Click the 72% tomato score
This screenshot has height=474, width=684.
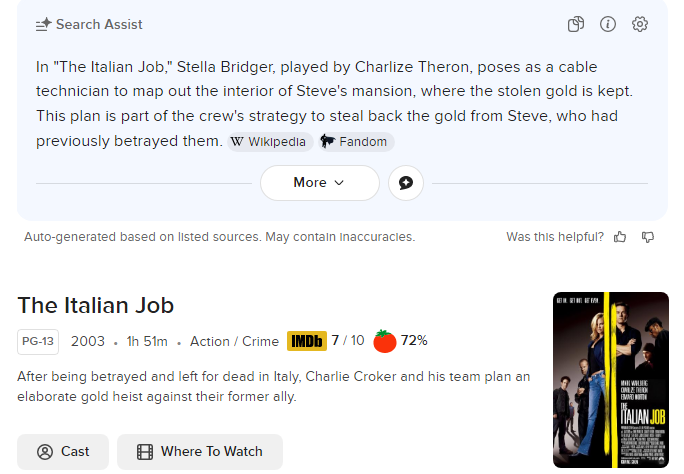[x=414, y=341]
